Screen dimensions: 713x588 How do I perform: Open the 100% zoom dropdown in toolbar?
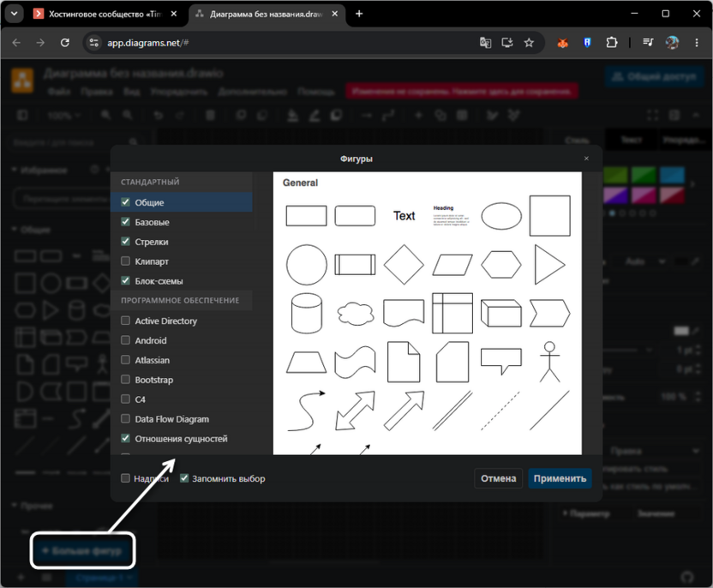pyautogui.click(x=63, y=116)
